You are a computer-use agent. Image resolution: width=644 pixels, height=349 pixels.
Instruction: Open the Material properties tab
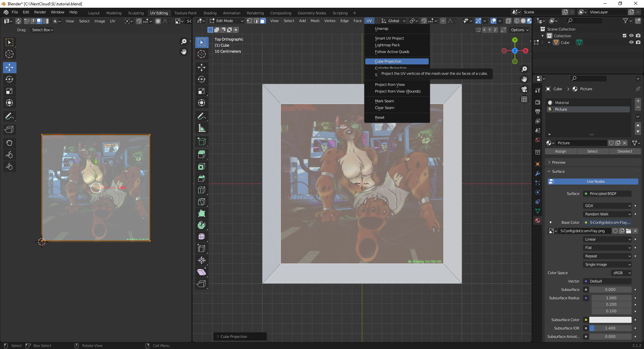click(538, 220)
